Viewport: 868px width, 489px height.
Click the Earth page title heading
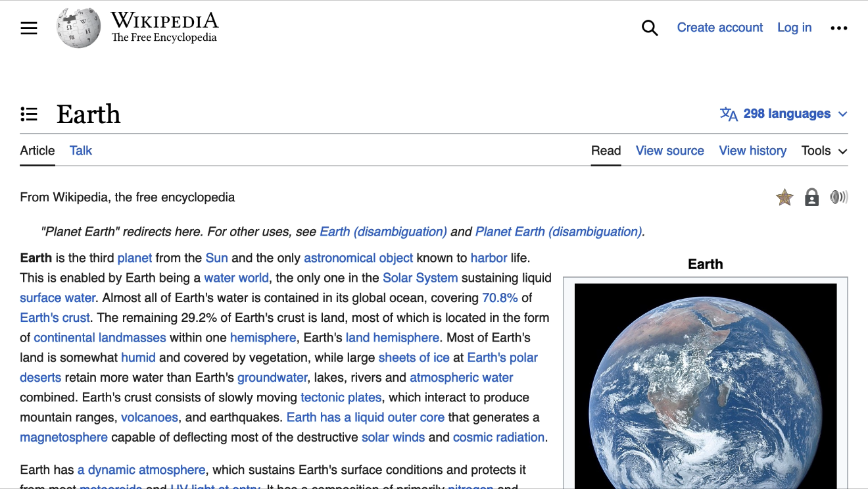click(x=89, y=114)
